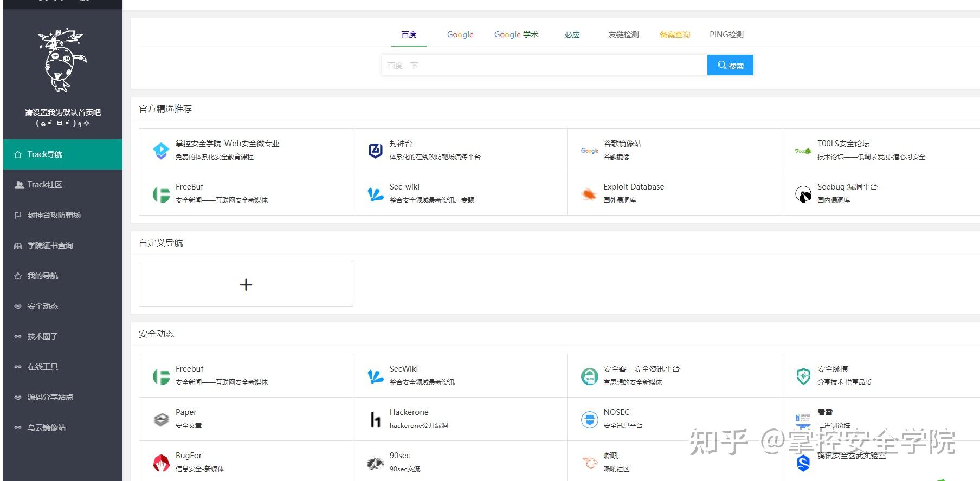Switch to the Google search tab

coord(460,35)
